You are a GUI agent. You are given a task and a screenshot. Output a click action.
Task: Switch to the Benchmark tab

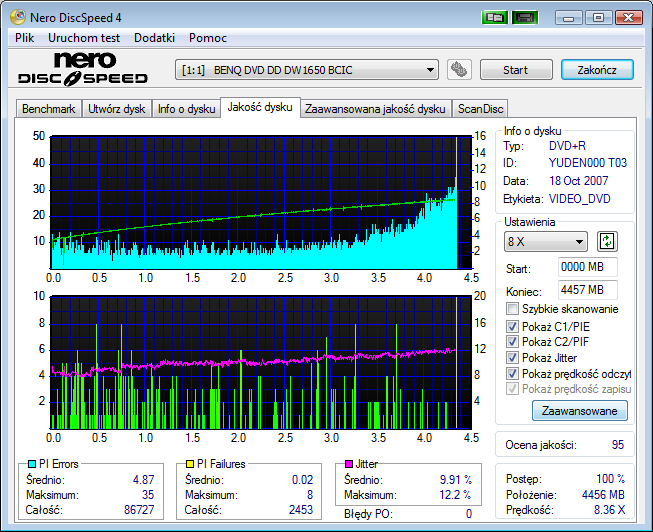pos(49,109)
